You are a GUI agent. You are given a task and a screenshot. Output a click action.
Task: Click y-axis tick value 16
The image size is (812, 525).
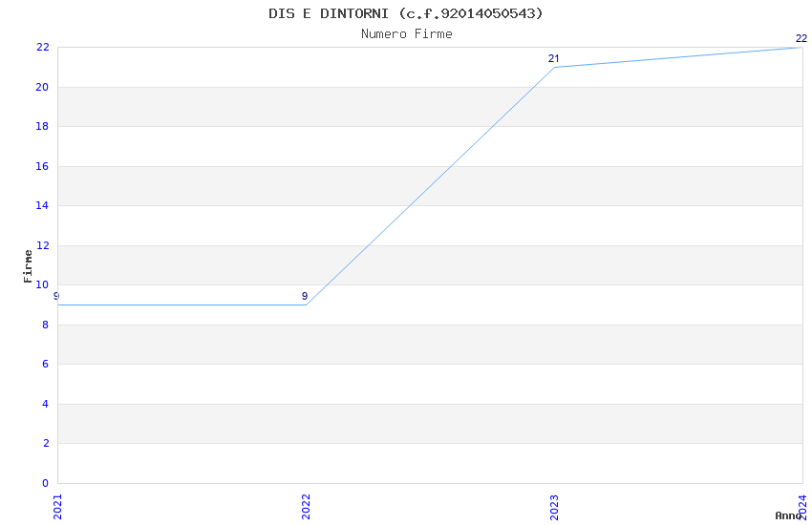pyautogui.click(x=42, y=166)
